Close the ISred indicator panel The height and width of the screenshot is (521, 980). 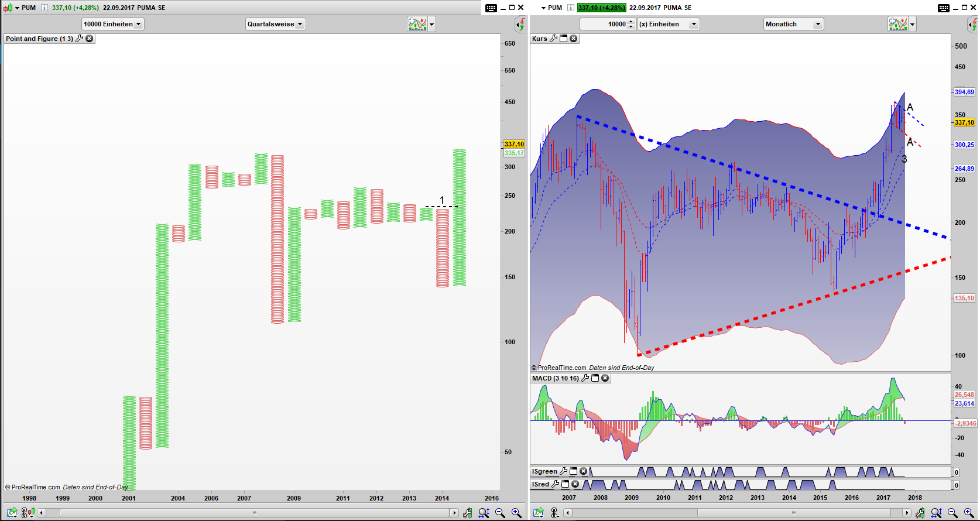point(575,484)
